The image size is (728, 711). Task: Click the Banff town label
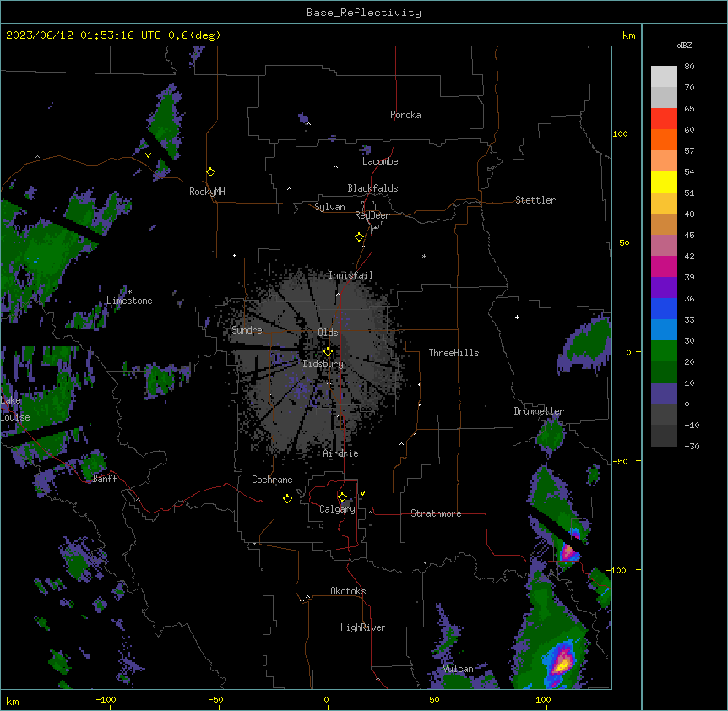point(105,479)
